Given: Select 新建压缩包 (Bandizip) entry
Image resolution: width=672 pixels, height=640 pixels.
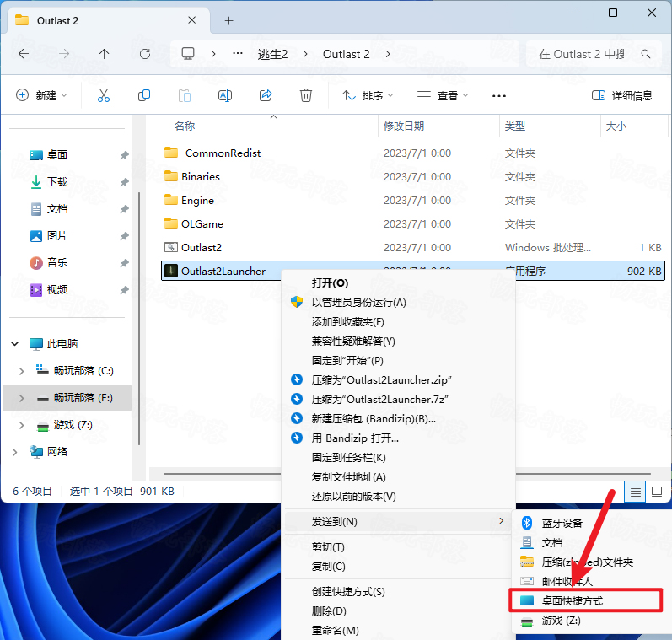Looking at the screenshot, I should pos(374,419).
